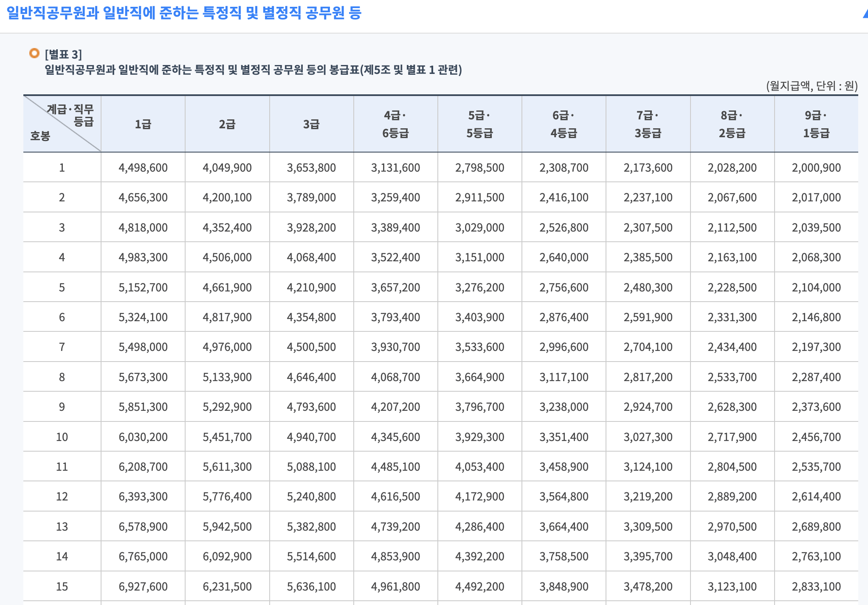Select the 9급·1등급 column header

coord(815,123)
